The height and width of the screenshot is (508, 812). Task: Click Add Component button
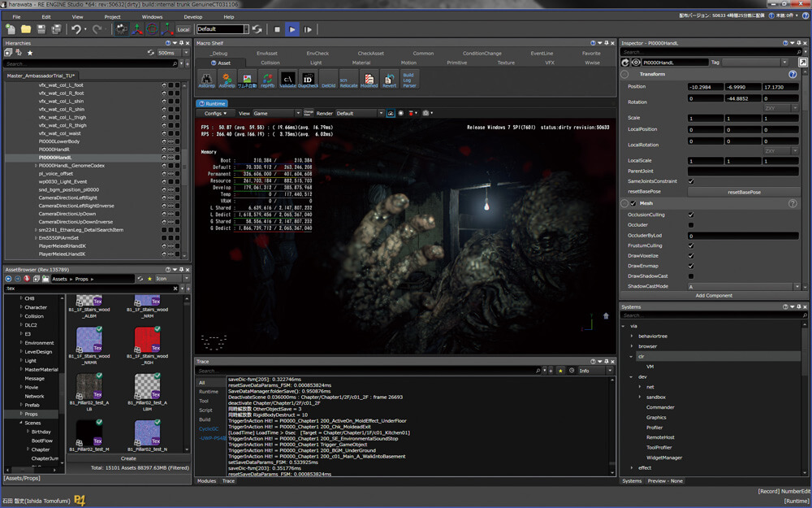coord(713,296)
